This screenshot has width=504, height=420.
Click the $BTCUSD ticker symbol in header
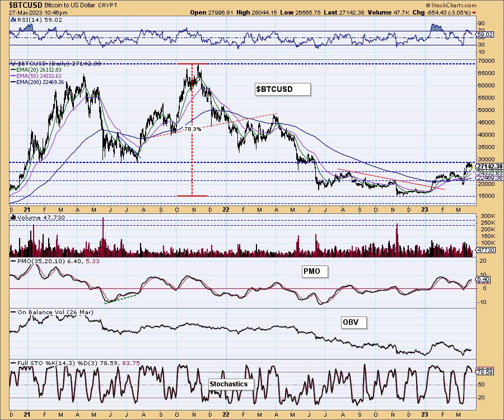point(26,5)
